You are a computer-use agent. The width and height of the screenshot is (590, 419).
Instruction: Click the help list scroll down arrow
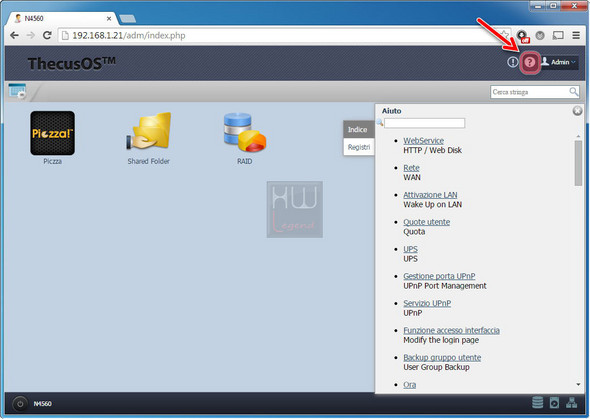coord(578,384)
